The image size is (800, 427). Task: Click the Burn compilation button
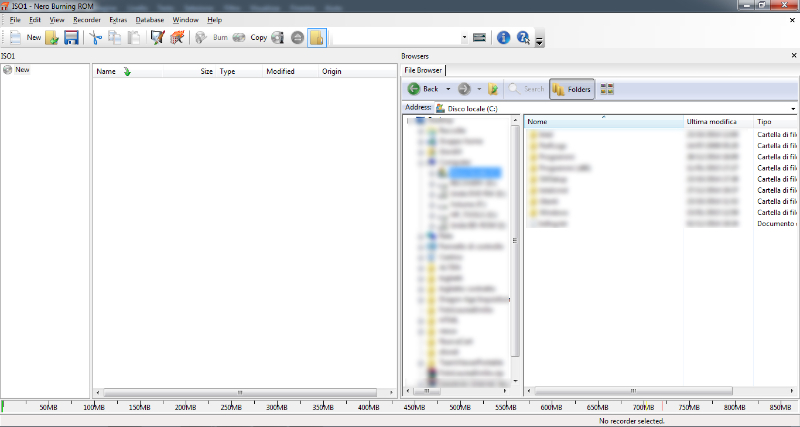click(x=211, y=37)
